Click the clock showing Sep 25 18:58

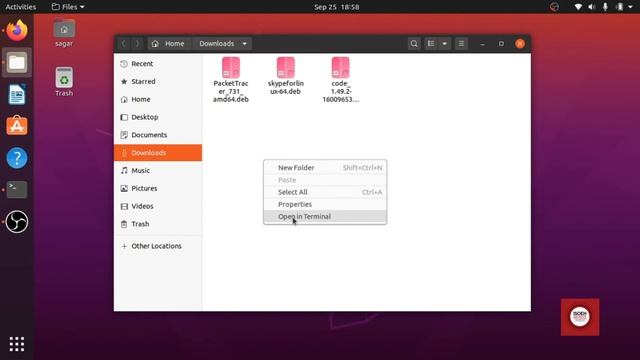click(336, 7)
